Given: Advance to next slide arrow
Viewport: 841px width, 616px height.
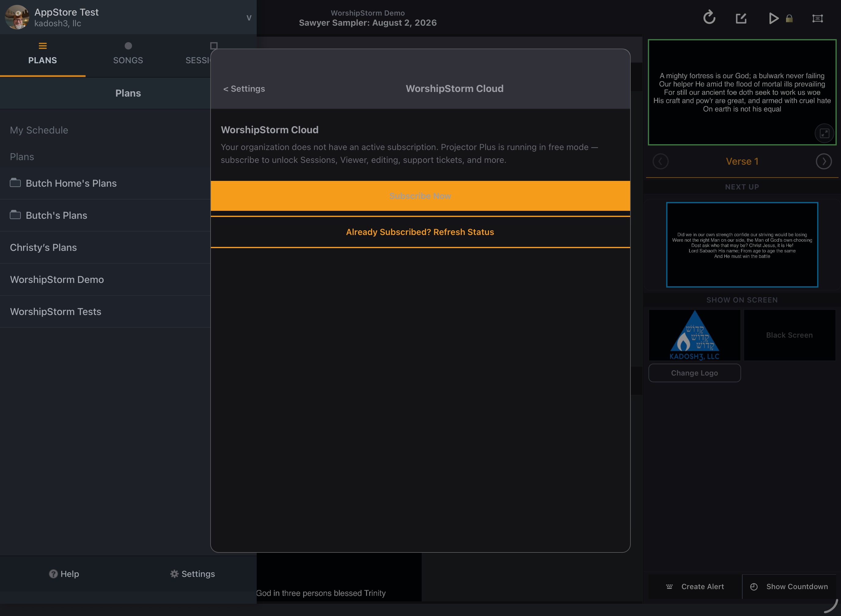Looking at the screenshot, I should point(824,161).
